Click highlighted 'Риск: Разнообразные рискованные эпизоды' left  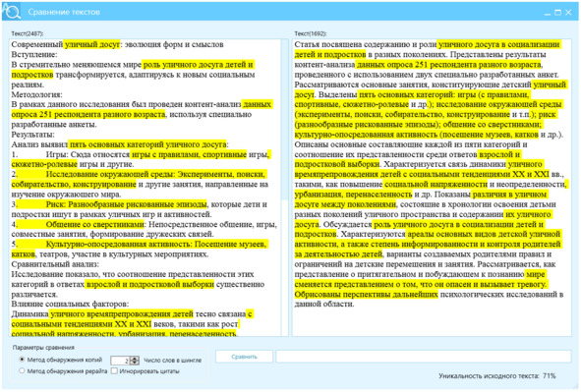pos(127,204)
